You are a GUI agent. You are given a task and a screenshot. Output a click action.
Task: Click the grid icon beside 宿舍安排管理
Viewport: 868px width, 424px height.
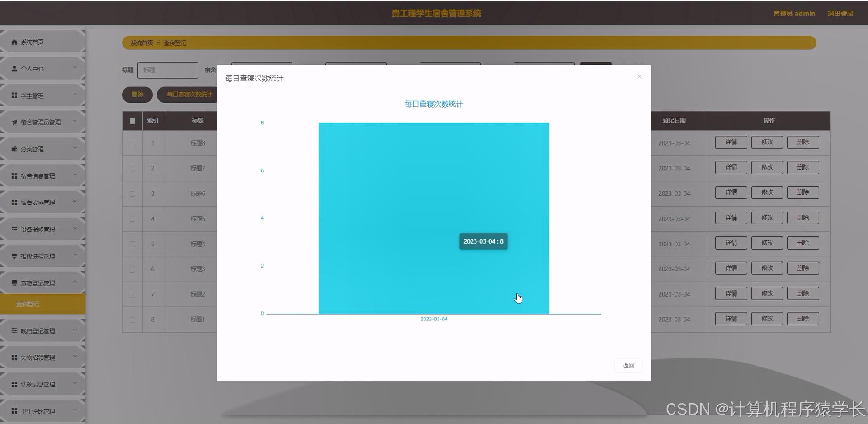tap(14, 203)
